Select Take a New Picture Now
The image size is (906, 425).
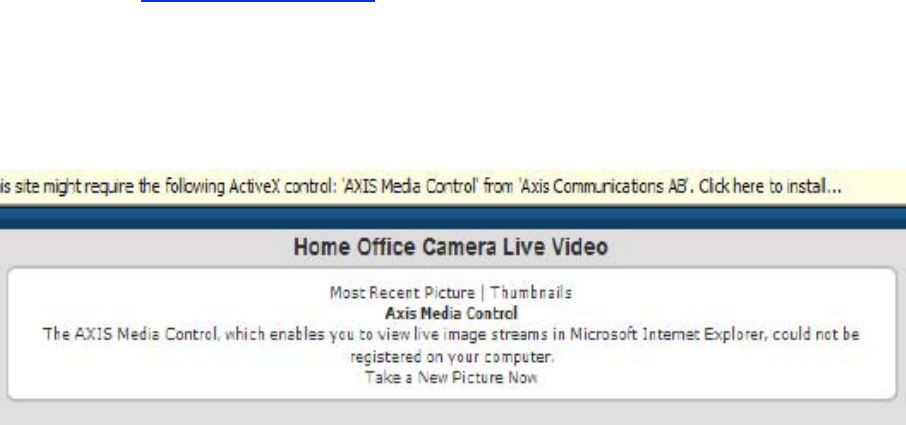pos(451,378)
